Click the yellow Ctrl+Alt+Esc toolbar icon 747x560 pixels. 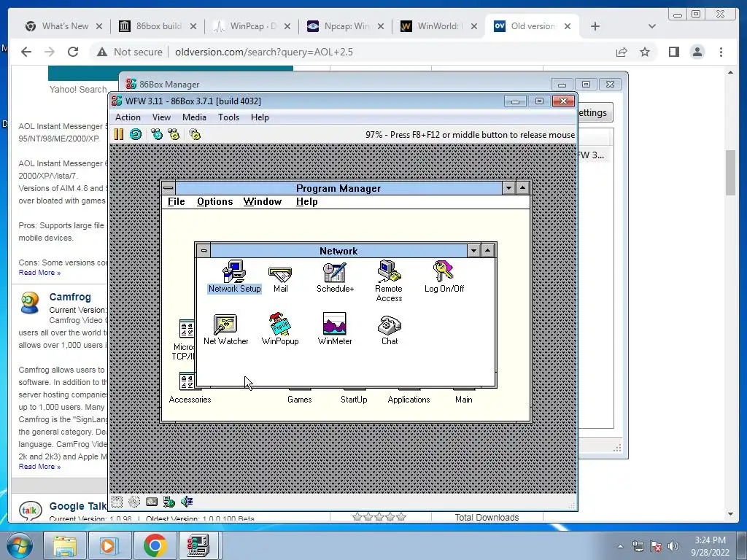[174, 134]
